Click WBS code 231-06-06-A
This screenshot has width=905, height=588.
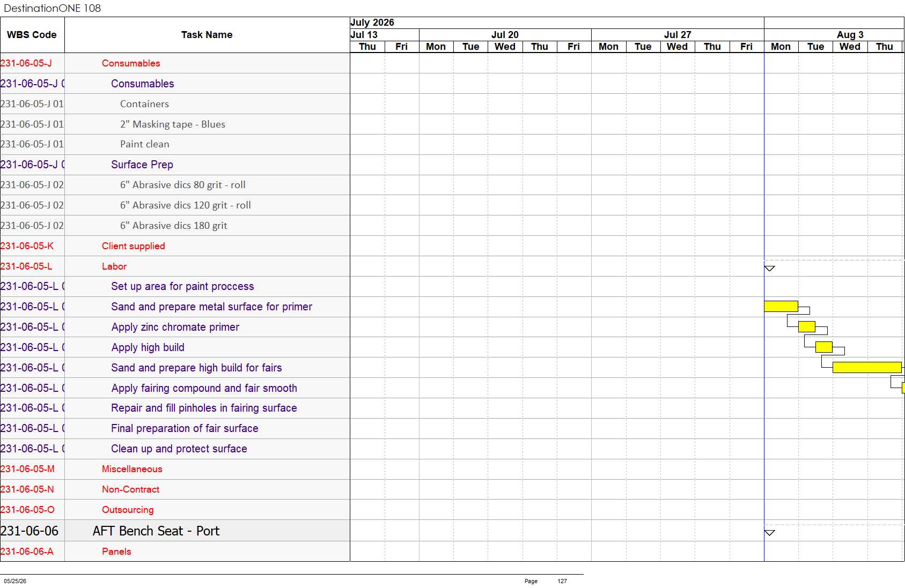pos(27,552)
